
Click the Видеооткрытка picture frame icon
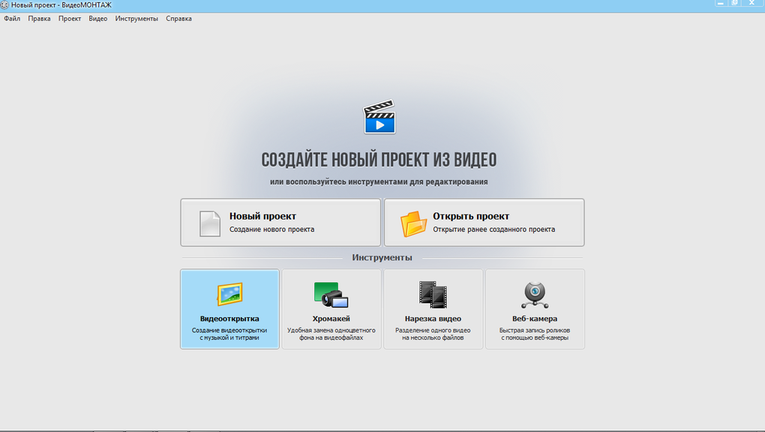click(230, 294)
